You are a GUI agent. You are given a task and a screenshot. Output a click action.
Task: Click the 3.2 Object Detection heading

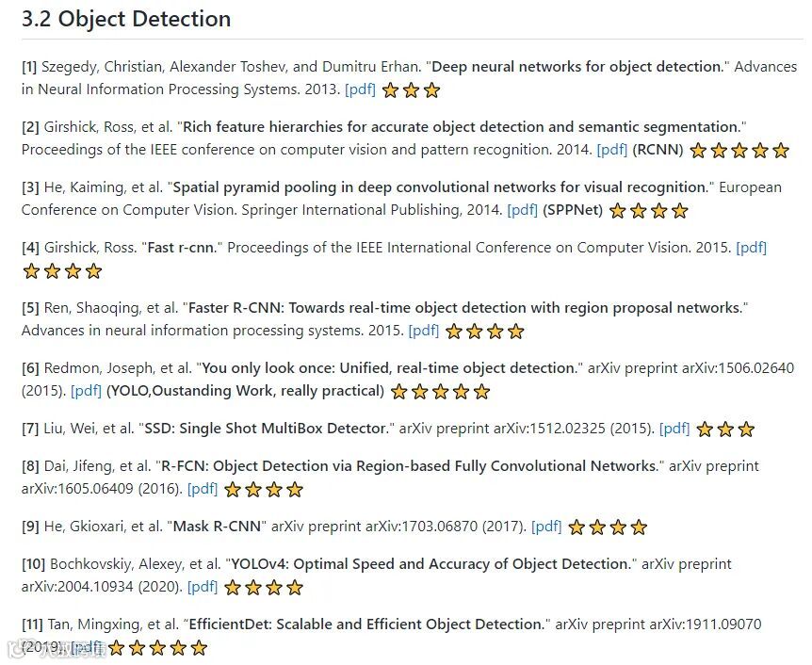[x=126, y=19]
